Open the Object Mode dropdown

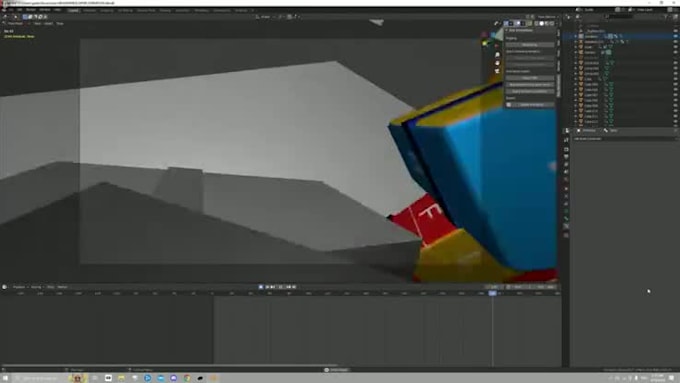click(x=15, y=23)
